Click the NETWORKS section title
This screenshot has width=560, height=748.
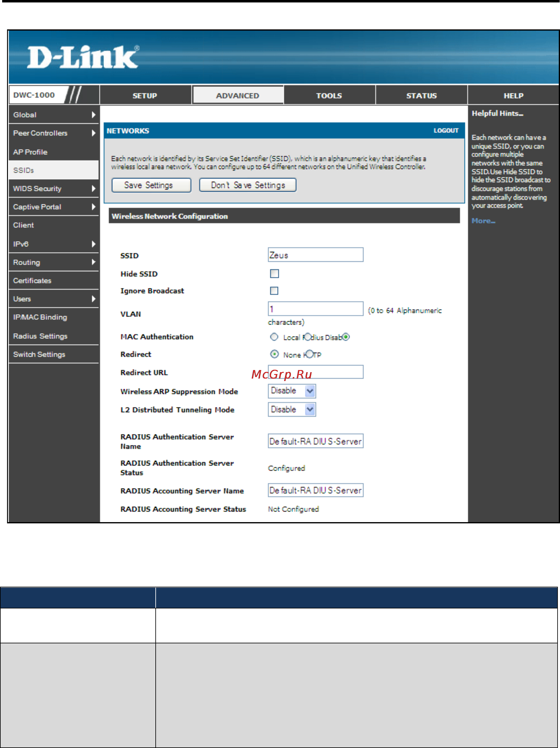coord(128,131)
